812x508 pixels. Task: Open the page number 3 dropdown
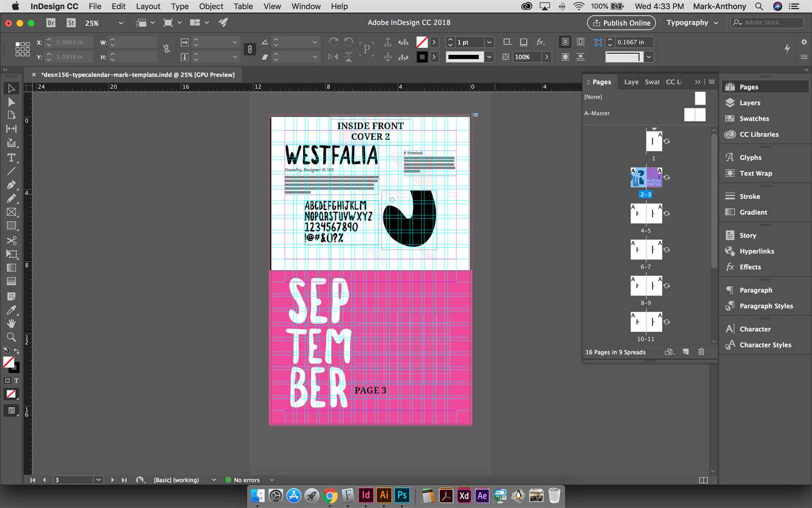[98, 480]
